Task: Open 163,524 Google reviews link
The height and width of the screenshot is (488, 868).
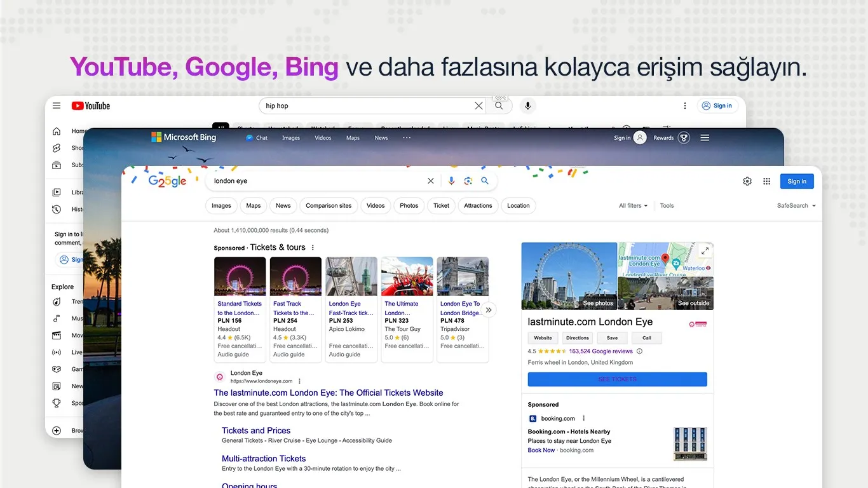Action: tap(600, 351)
